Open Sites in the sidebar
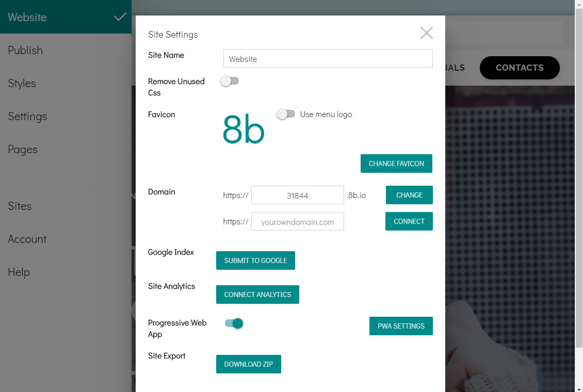The width and height of the screenshot is (583, 392). [20, 206]
